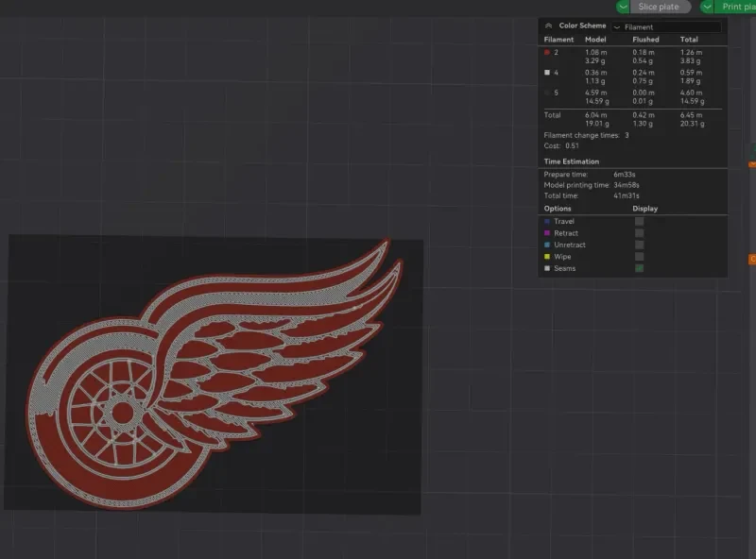Click the 'Filament change times' text

pos(581,135)
